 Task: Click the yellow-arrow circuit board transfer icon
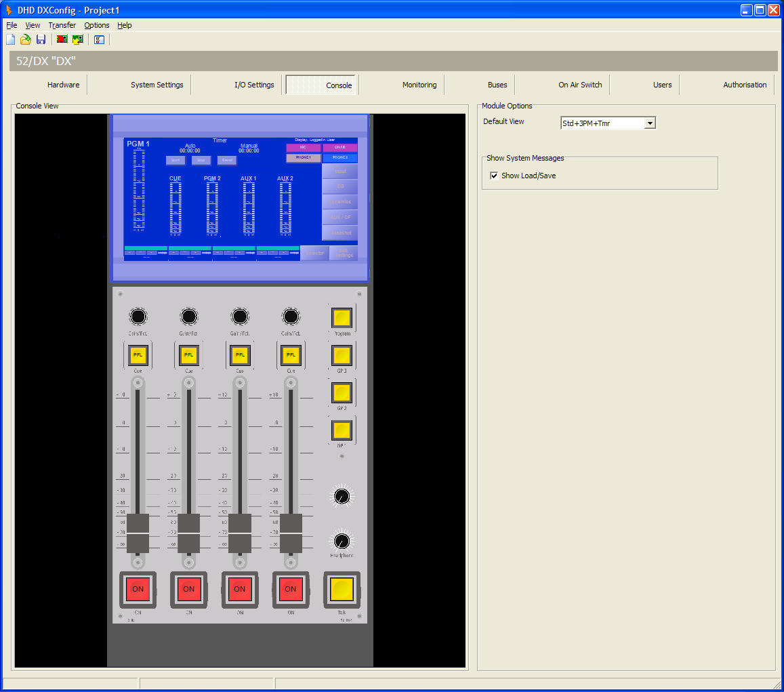pyautogui.click(x=77, y=39)
